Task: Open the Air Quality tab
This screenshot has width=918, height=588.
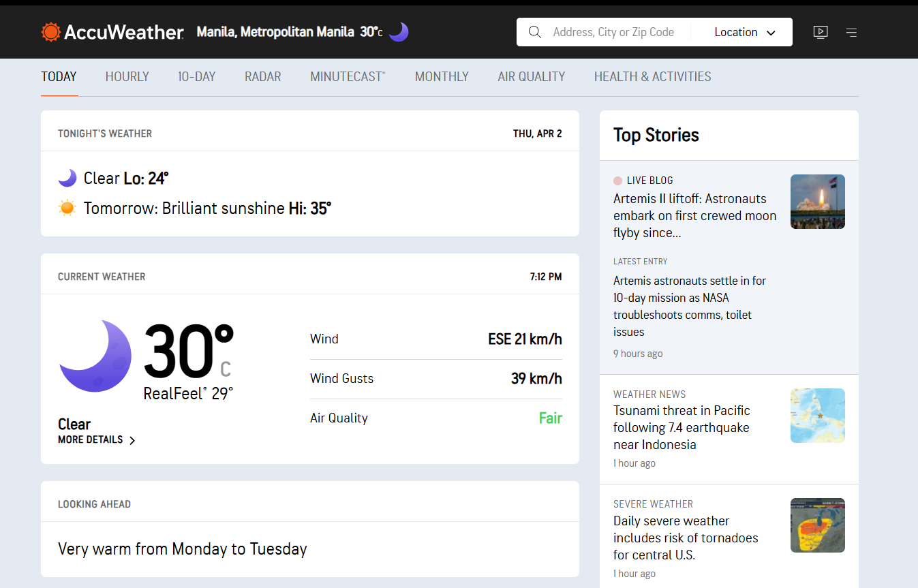Action: pyautogui.click(x=532, y=76)
